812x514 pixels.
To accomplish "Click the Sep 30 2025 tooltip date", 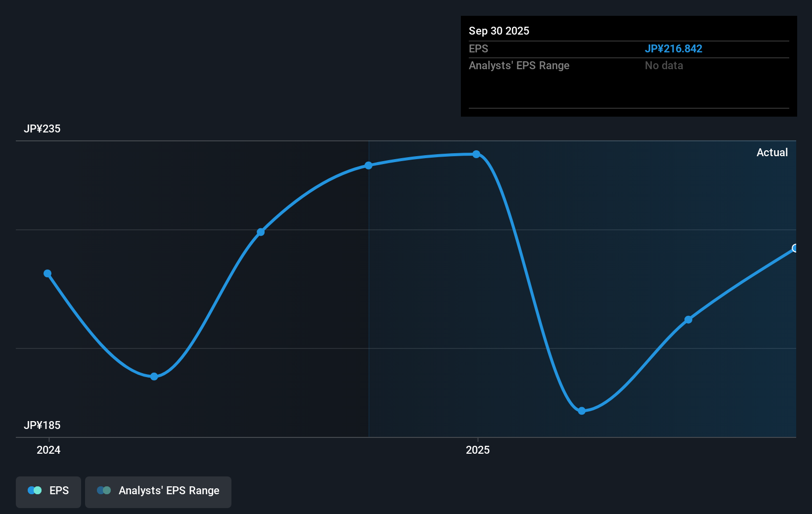I will 499,31.
